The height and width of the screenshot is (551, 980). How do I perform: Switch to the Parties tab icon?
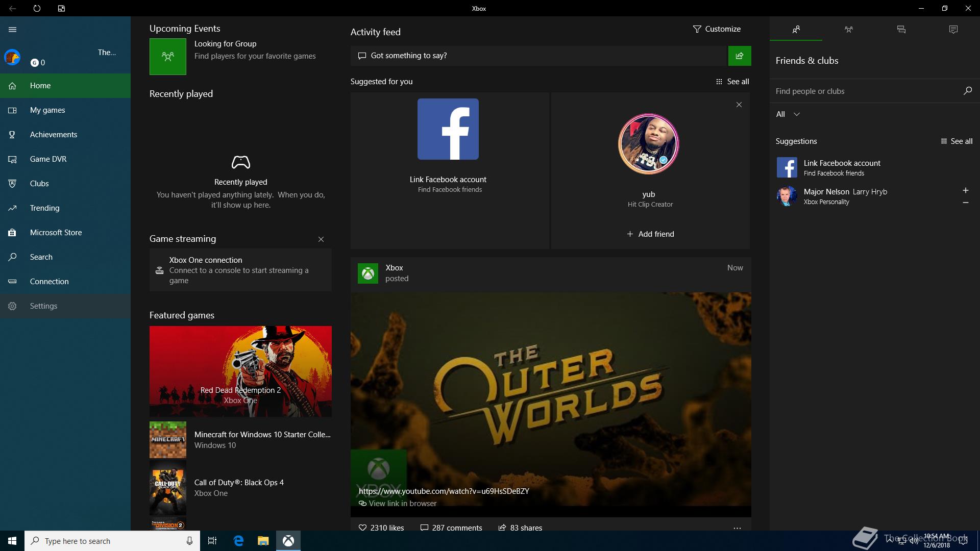[x=848, y=30]
